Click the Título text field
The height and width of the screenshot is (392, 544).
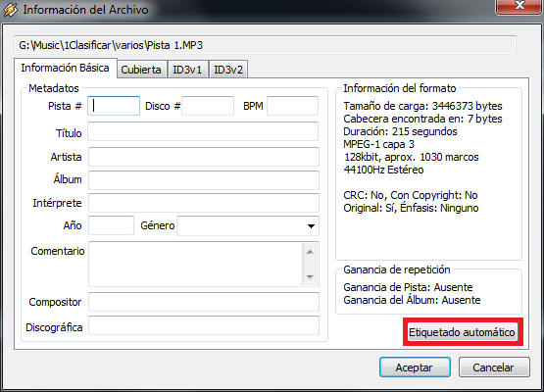point(203,131)
